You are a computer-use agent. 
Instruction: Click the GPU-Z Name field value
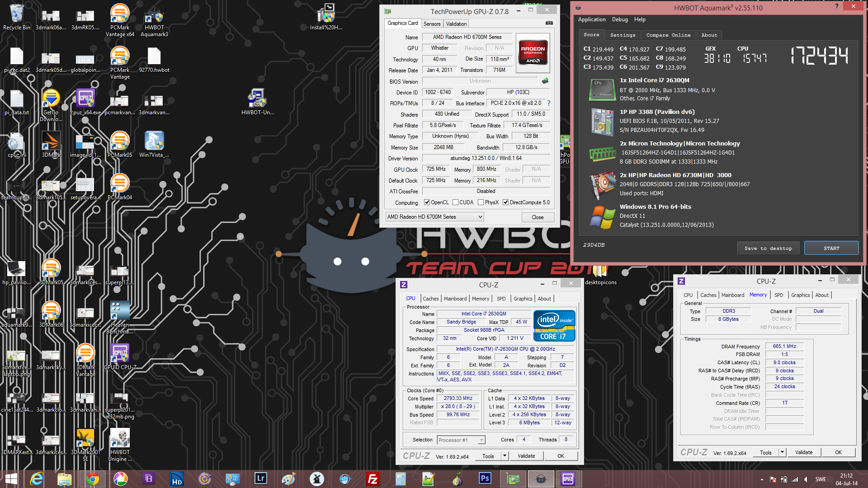pyautogui.click(x=467, y=37)
